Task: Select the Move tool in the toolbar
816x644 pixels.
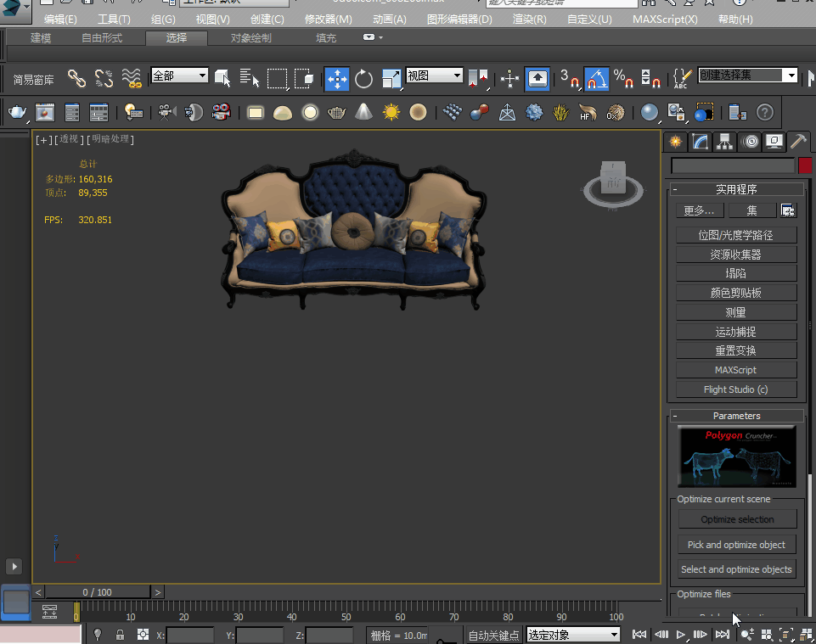Action: click(337, 79)
